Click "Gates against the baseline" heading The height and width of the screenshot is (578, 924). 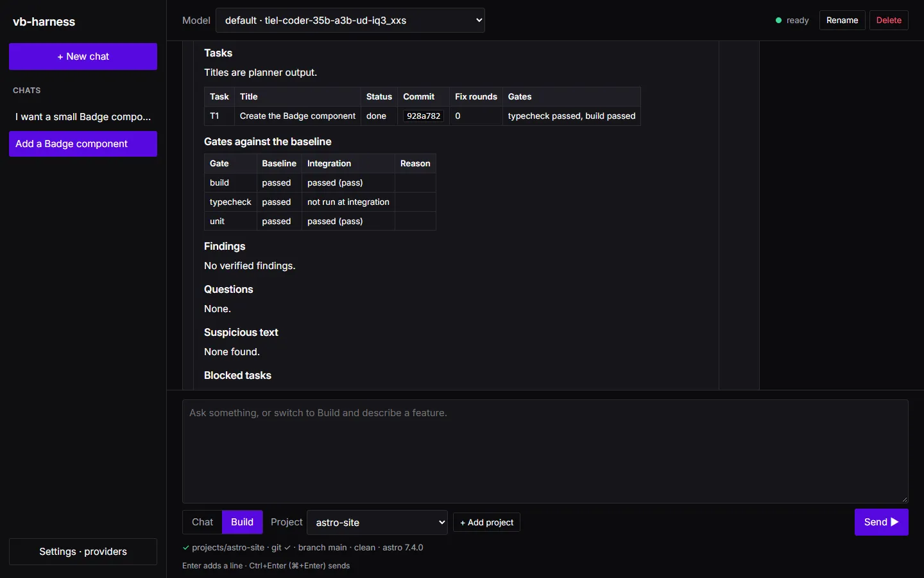click(268, 142)
